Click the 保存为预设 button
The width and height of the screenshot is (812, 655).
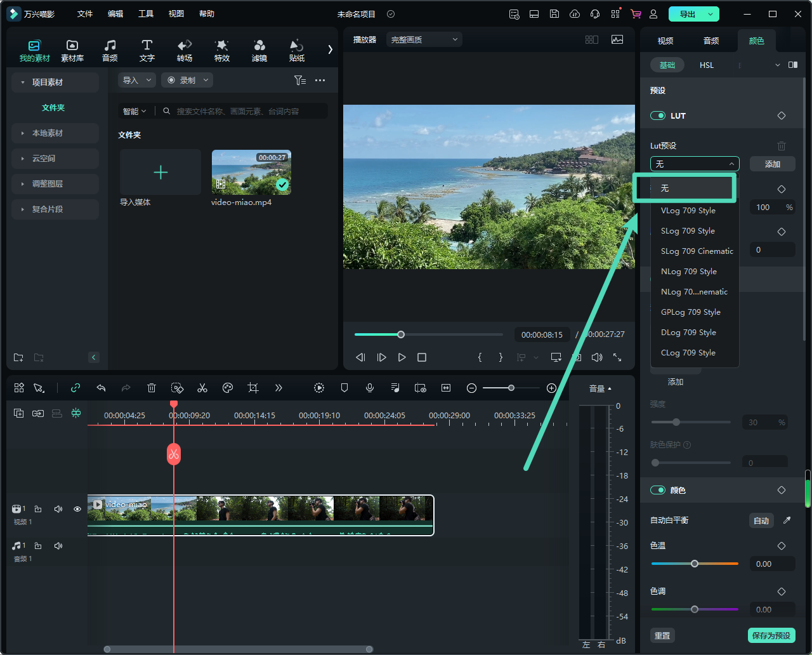[771, 635]
